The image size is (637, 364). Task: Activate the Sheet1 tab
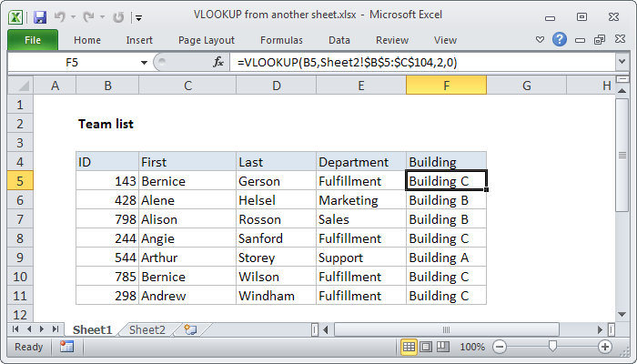[92, 329]
